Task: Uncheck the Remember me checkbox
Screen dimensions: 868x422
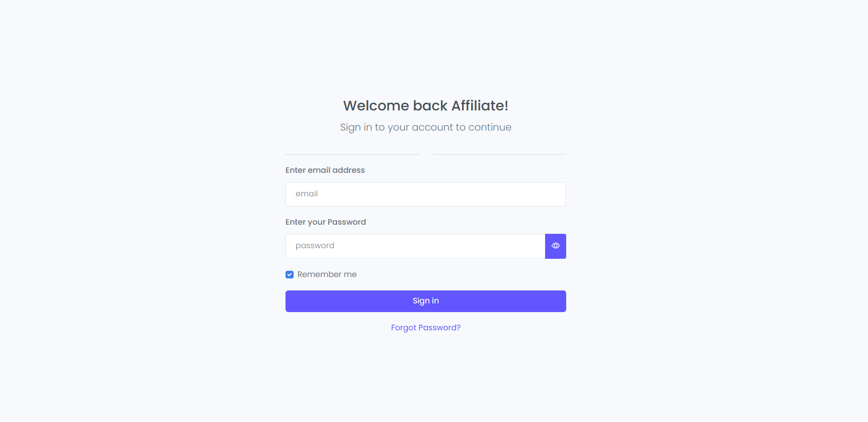Action: pos(289,275)
